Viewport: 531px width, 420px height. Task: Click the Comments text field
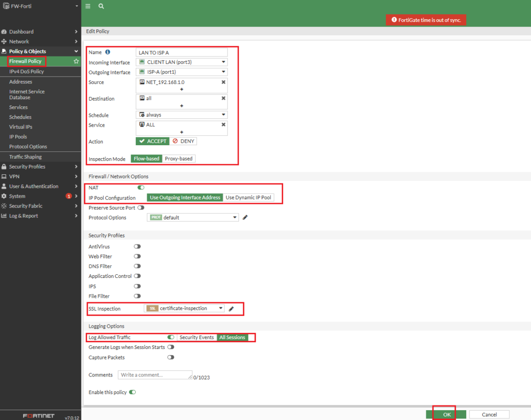(155, 375)
